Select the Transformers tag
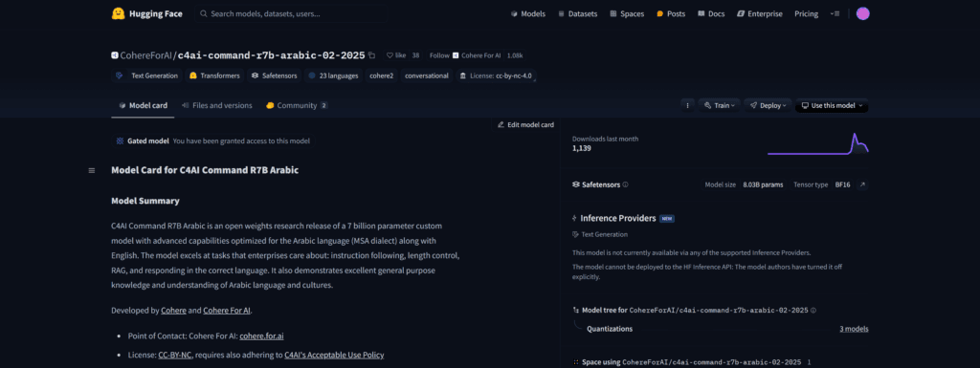Image resolution: width=980 pixels, height=368 pixels. click(x=214, y=76)
